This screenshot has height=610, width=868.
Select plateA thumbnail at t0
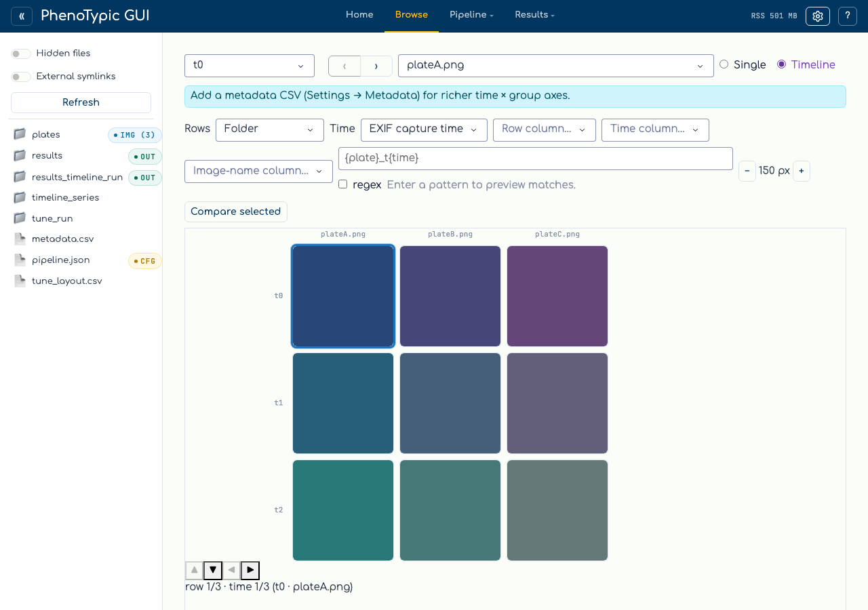343,296
